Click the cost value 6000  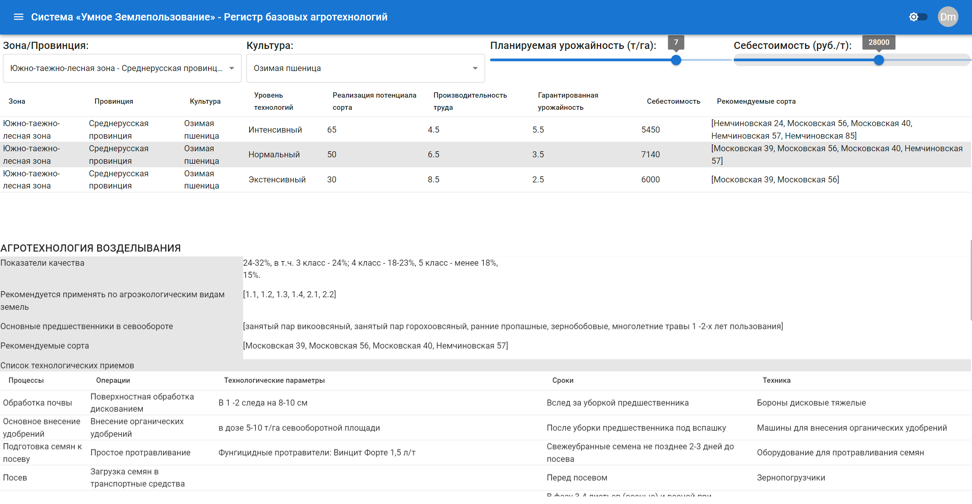(x=650, y=179)
